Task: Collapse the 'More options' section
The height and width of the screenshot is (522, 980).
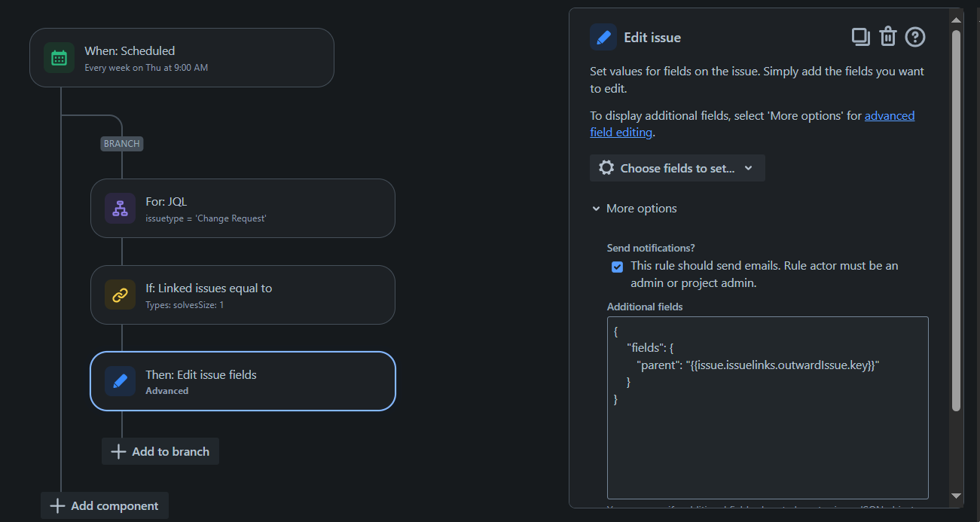Action: 634,209
